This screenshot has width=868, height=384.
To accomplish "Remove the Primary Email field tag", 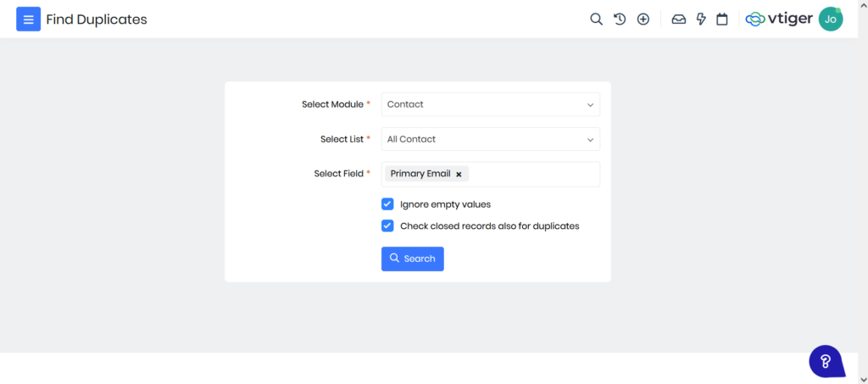I will point(459,175).
